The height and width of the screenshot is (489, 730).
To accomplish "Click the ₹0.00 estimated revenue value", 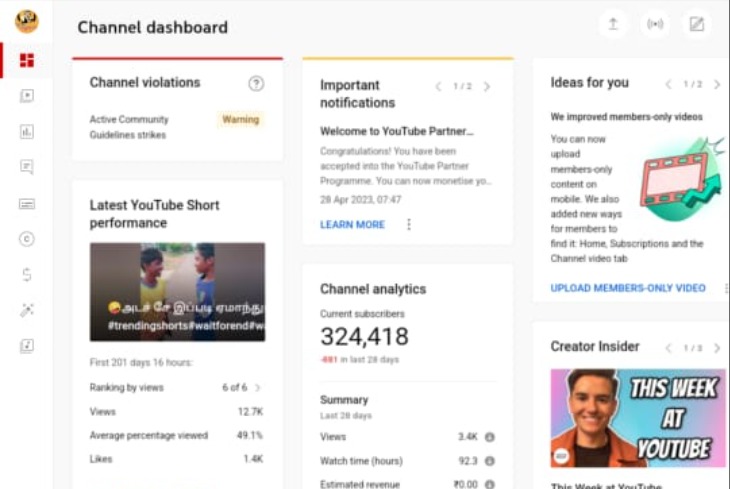I will coord(466,484).
